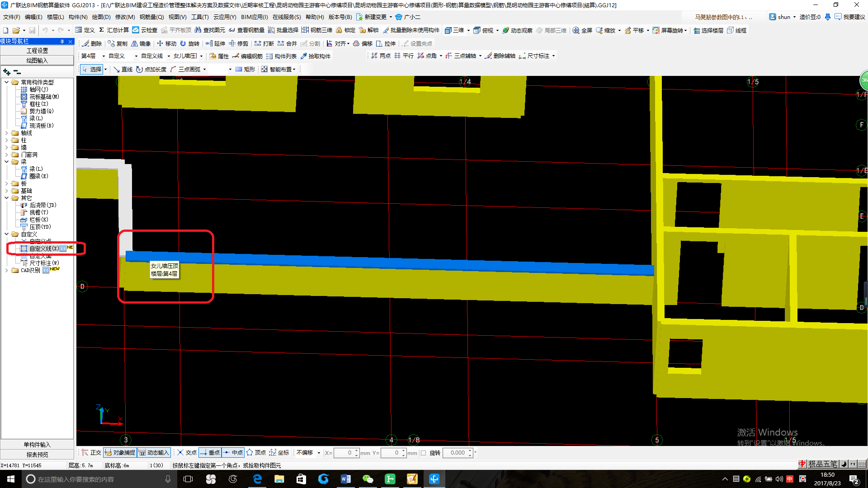Open the 第4层 floor dropdown
This screenshot has width=868, height=488.
pyautogui.click(x=104, y=56)
